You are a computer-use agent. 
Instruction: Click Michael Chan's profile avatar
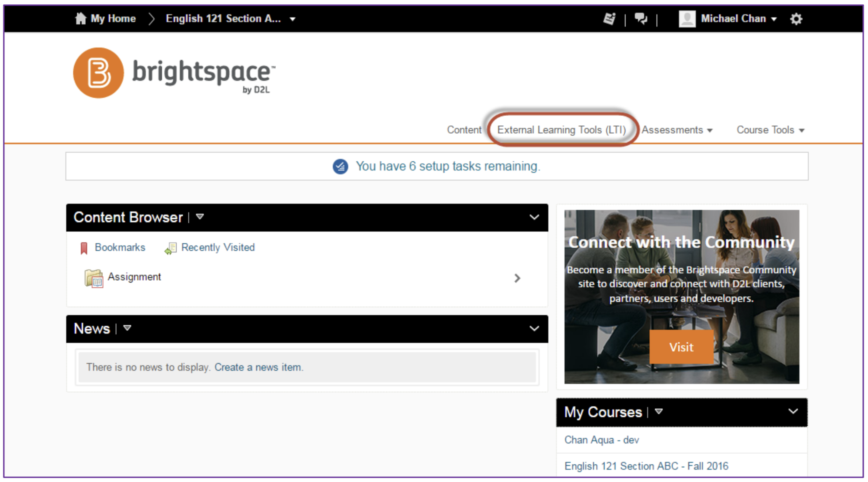tap(687, 19)
